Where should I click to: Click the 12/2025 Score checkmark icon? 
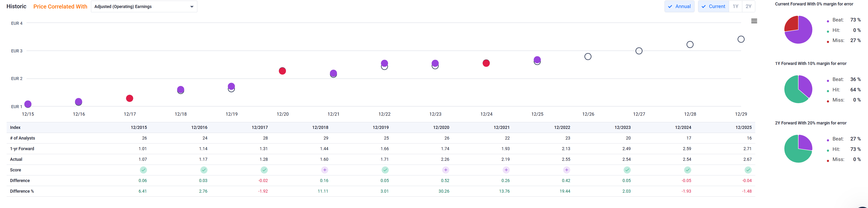pyautogui.click(x=748, y=170)
